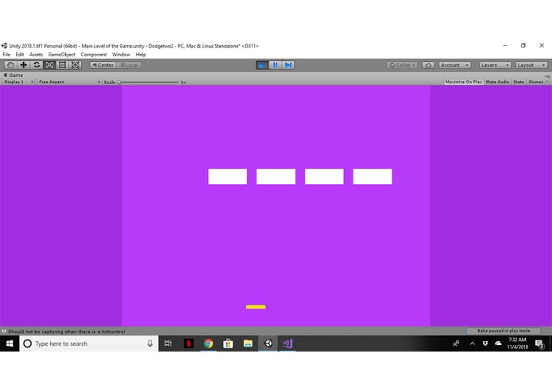
Task: Open the Edit menu
Action: tap(20, 55)
